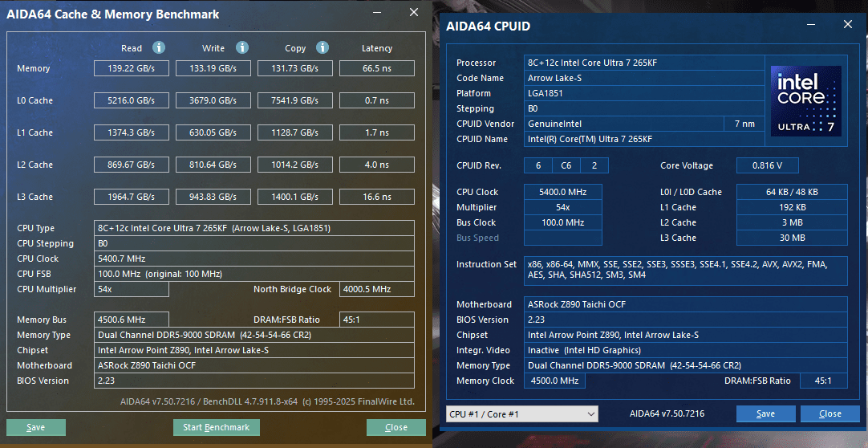Viewport: 868px width, 448px height.
Task: Click the L2 Cache Copy value 1014.2 GB/s
Action: (x=295, y=165)
